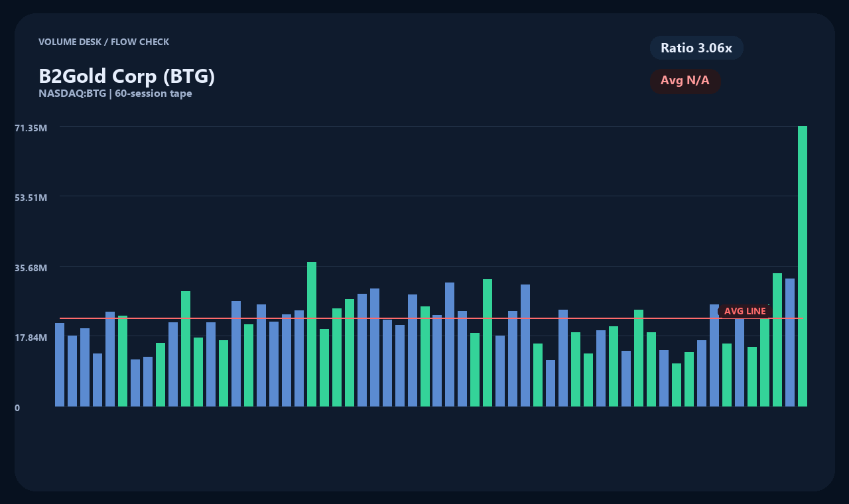Screen dimensions: 849x504
Task: Select the 35.68M axis label
Action: pos(31,268)
